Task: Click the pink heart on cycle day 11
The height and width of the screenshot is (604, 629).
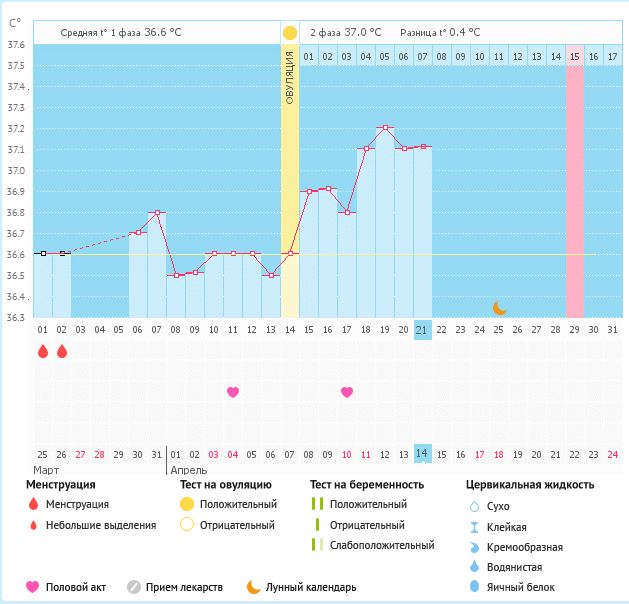Action: tap(233, 392)
